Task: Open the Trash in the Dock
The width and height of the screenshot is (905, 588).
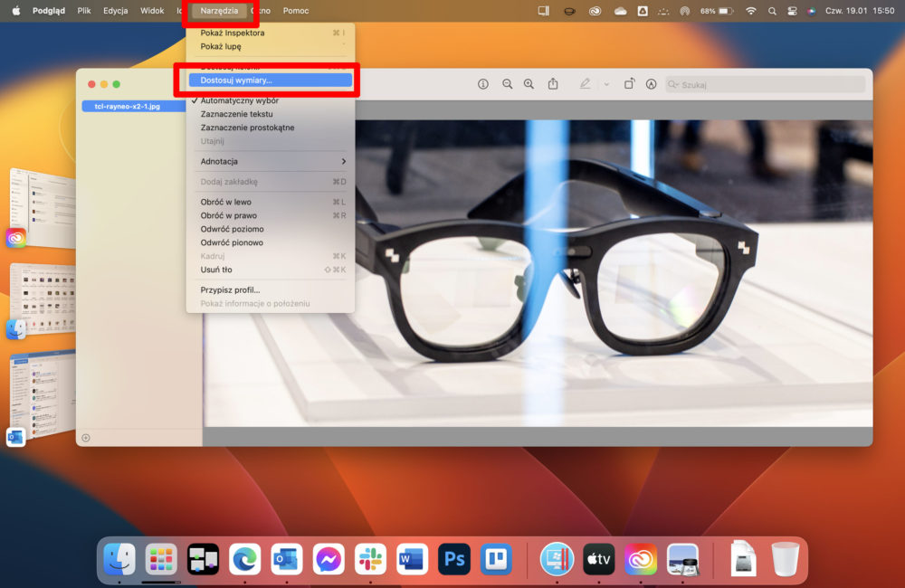Action: [x=786, y=558]
